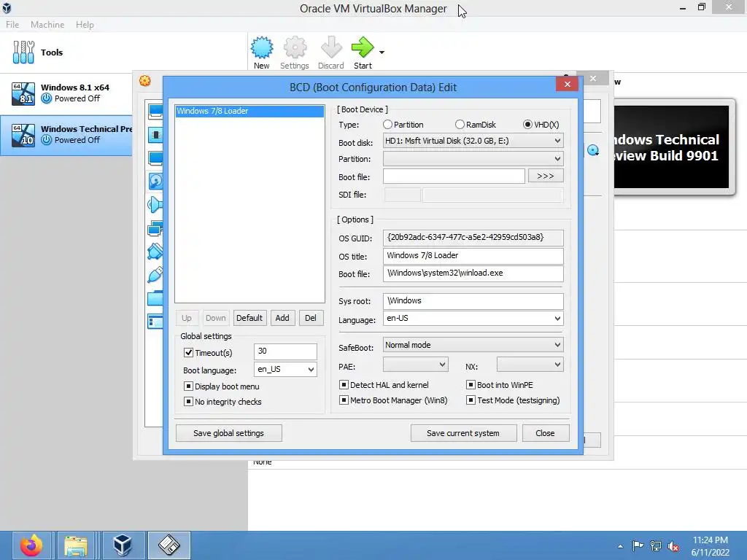
Task: Choose VHD(X) boot device type
Action: (x=527, y=124)
